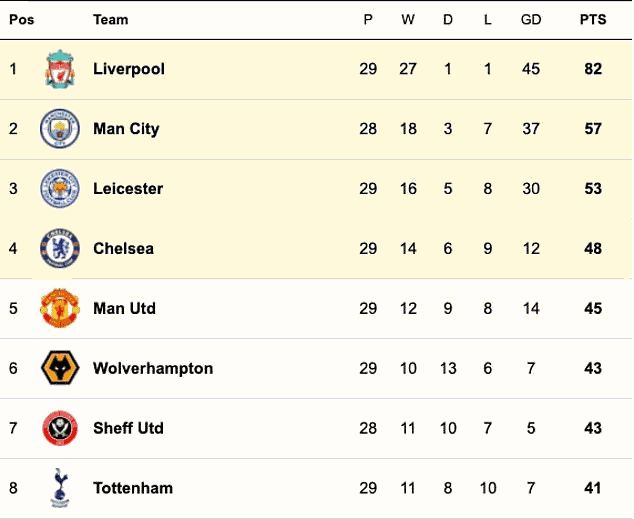This screenshot has height=519, width=634.
Task: Click the Man City team name
Action: [x=126, y=129]
